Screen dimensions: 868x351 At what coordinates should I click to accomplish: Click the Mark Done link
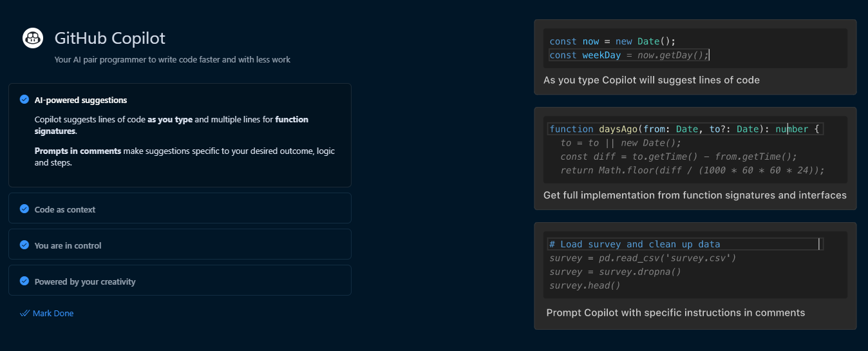point(53,314)
